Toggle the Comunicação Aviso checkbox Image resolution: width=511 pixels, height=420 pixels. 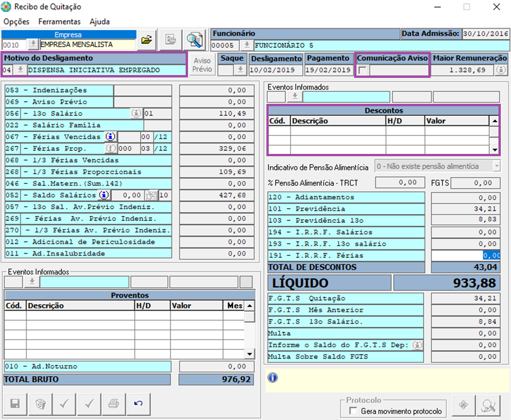pos(362,70)
